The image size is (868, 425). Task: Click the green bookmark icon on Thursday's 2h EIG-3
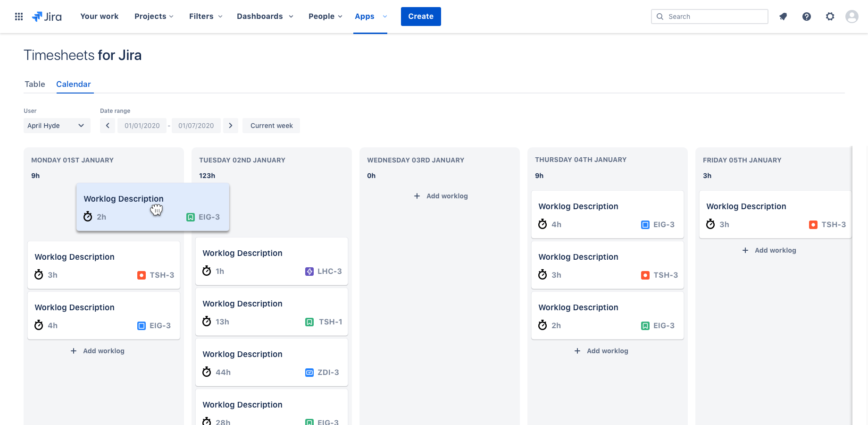pos(645,326)
